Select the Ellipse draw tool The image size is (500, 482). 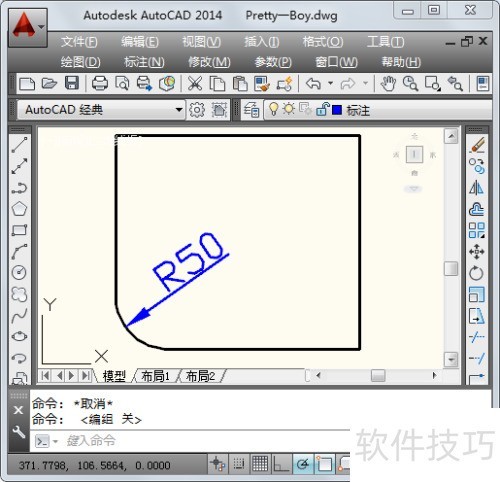19,336
